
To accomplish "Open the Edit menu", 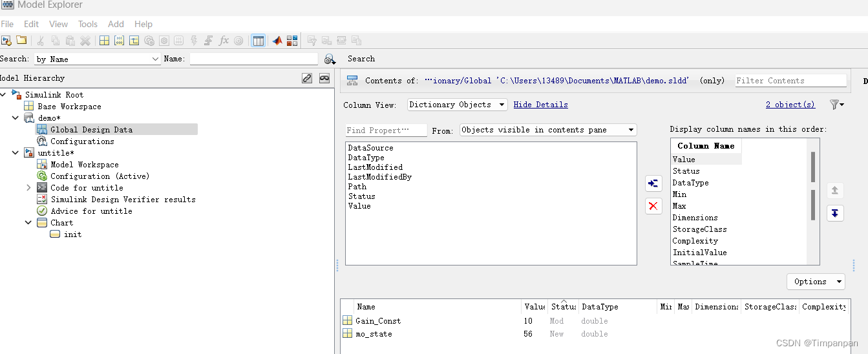I will [31, 24].
